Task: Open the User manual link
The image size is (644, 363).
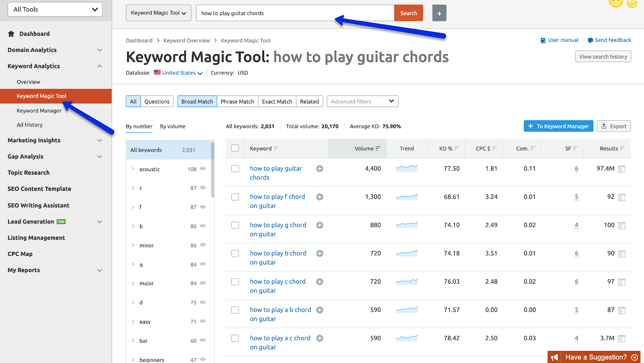Action: coord(559,40)
